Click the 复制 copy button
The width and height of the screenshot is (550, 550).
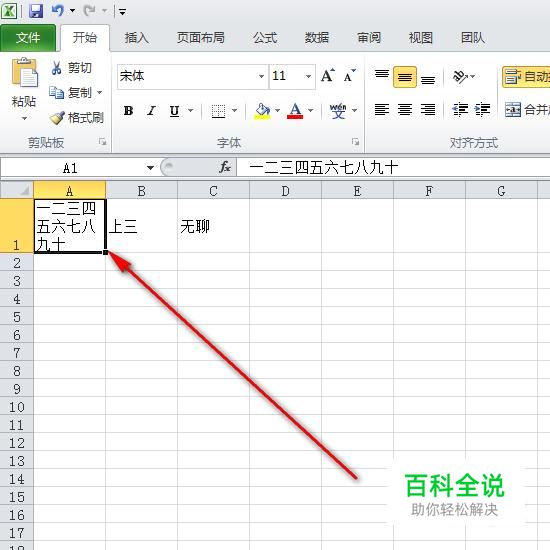[x=71, y=93]
